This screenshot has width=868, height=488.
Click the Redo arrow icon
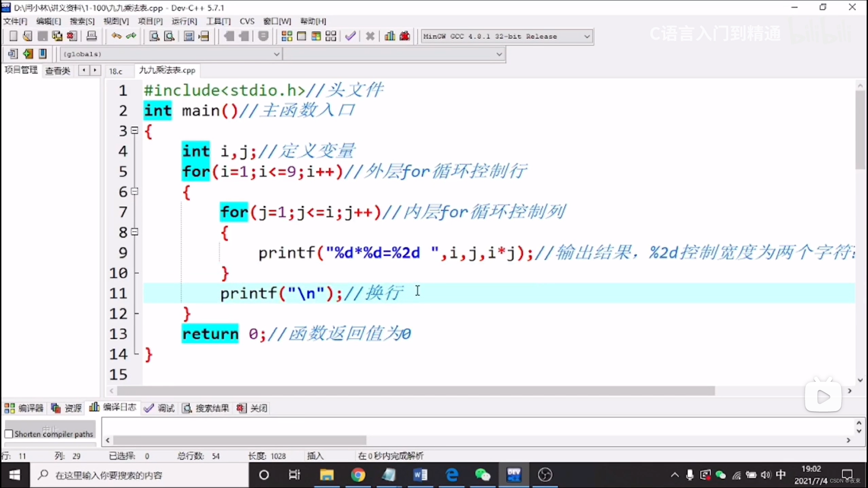tap(132, 36)
